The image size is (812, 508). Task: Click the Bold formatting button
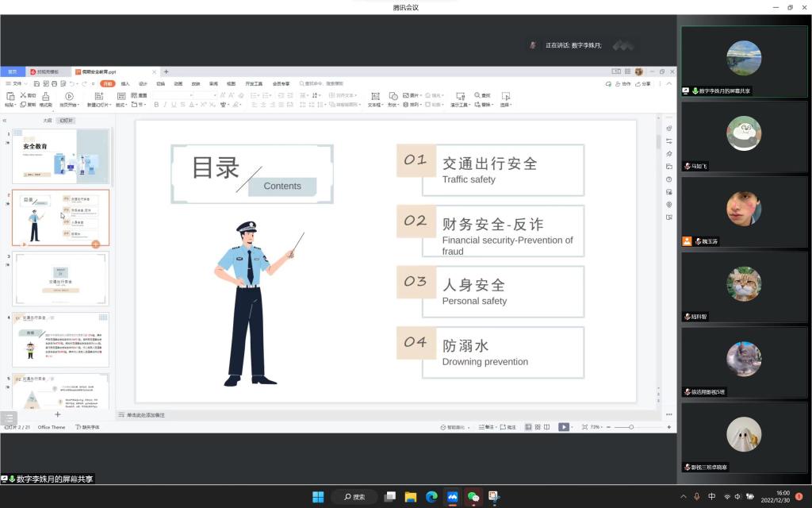[x=156, y=105]
